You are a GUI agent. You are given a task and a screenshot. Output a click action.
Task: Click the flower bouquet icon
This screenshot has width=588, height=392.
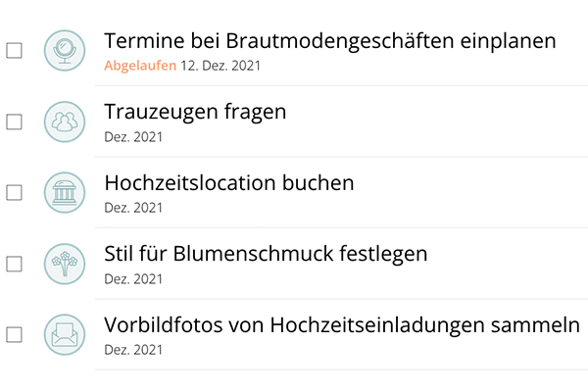65,264
